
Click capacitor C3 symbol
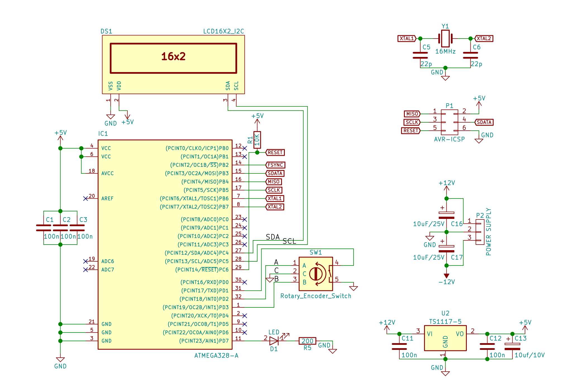pos(77,228)
